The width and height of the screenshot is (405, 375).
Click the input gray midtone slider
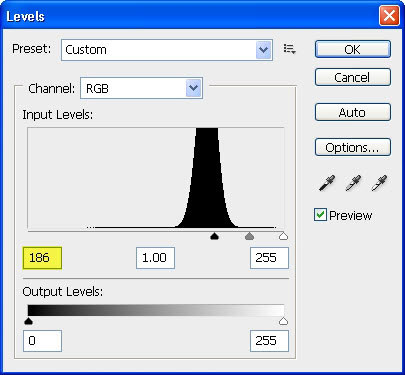pyautogui.click(x=249, y=237)
